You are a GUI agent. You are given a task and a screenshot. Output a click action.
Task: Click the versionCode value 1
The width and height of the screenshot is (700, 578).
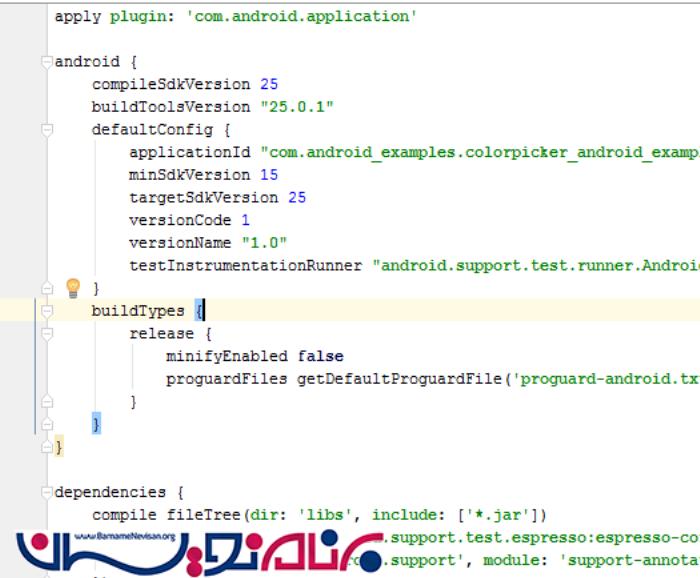coord(246,220)
